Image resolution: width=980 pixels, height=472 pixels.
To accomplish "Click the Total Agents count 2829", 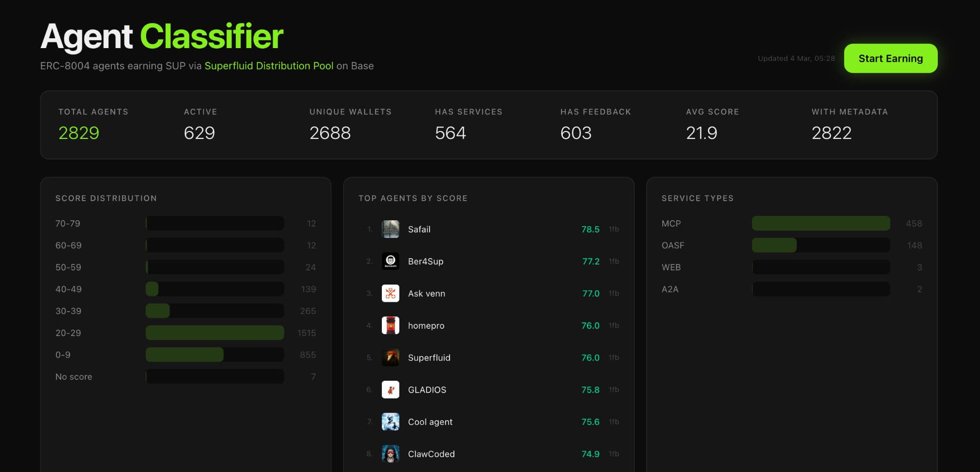I will click(78, 133).
